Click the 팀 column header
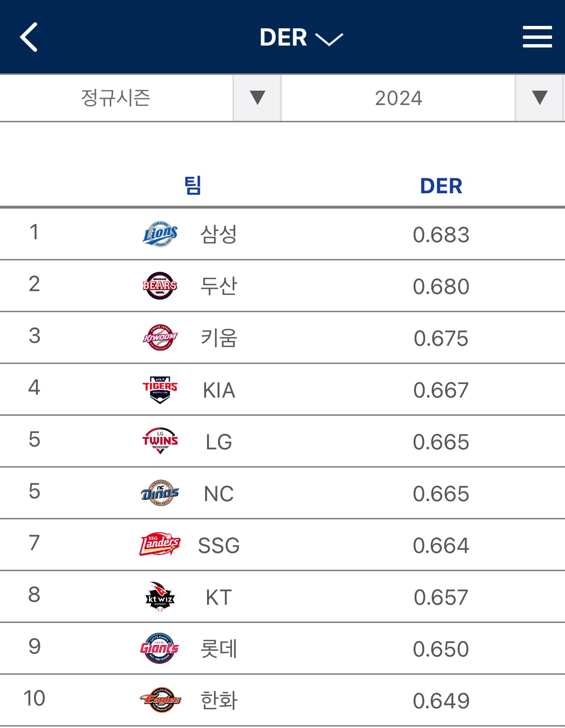 [x=193, y=186]
